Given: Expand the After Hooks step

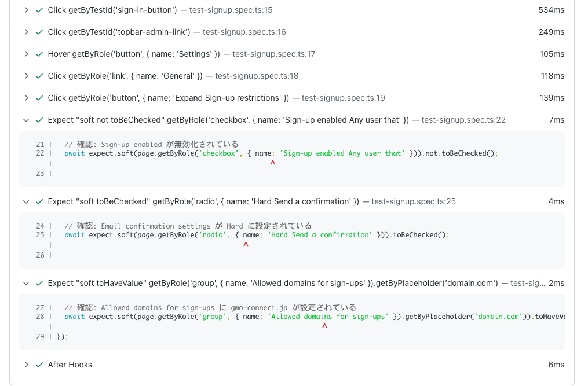Looking at the screenshot, I should 26,365.
